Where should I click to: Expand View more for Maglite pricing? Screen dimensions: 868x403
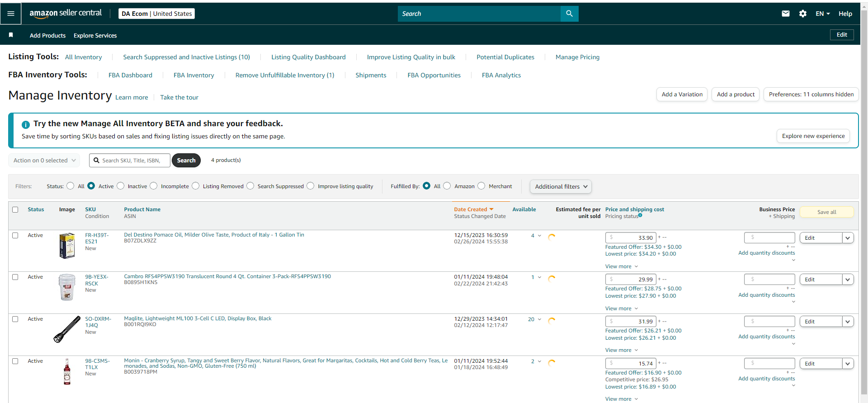pyautogui.click(x=622, y=350)
